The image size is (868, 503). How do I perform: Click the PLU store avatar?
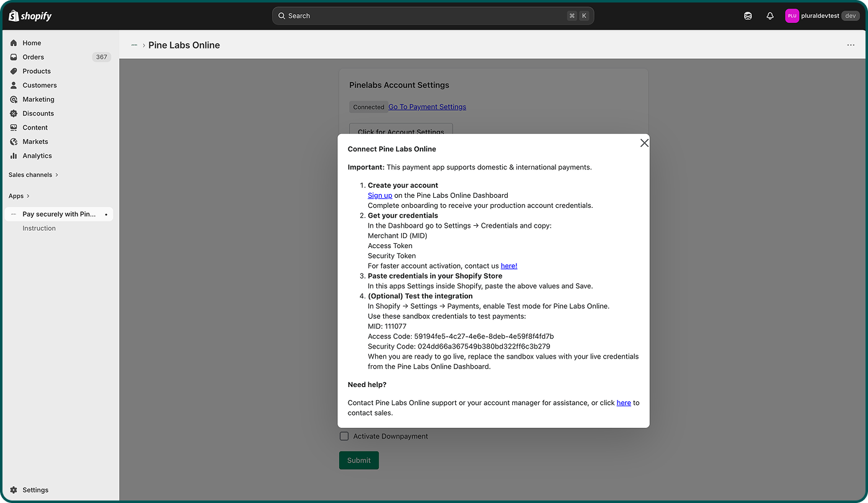coord(792,16)
